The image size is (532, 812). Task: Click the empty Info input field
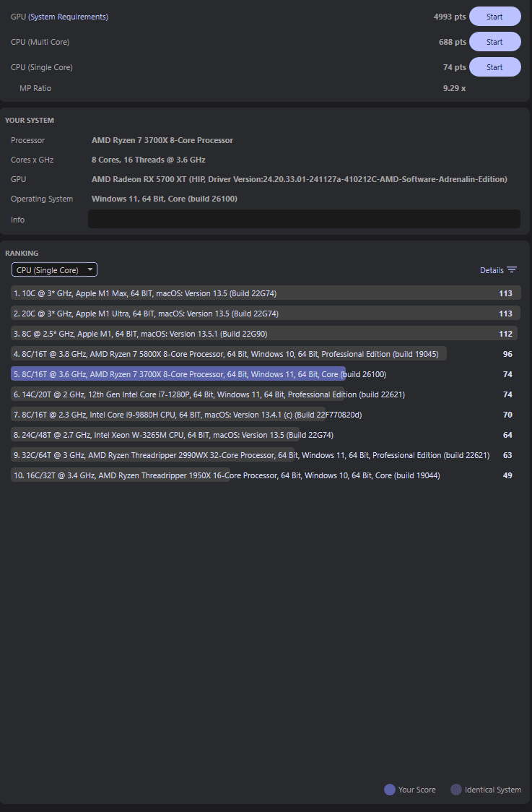(305, 219)
